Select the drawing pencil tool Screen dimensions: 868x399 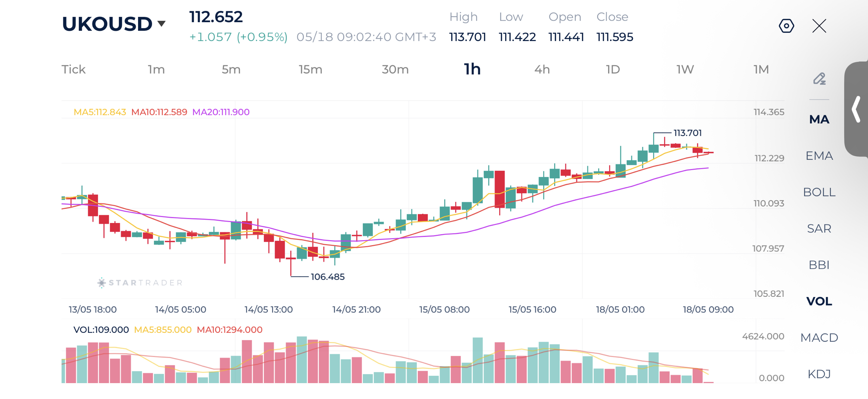pyautogui.click(x=819, y=78)
